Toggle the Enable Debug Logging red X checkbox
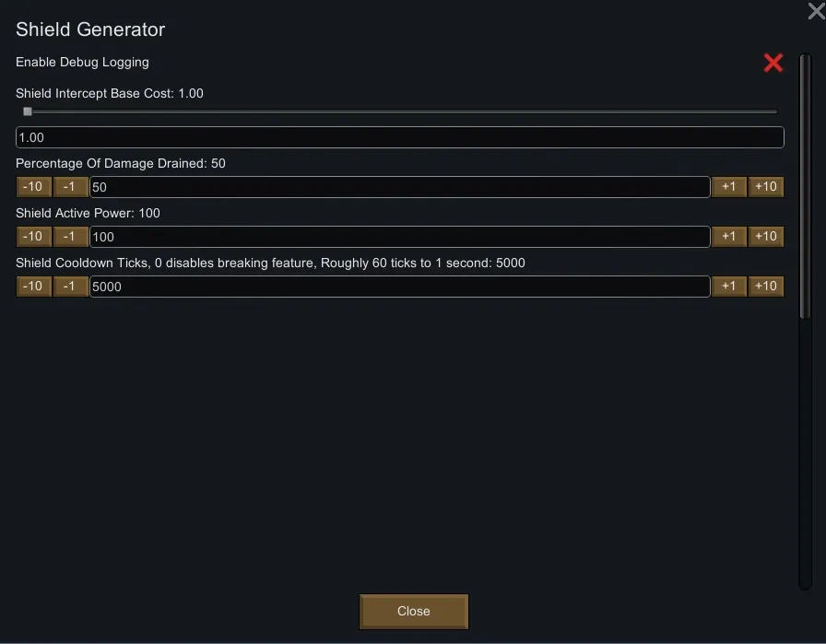 coord(773,63)
